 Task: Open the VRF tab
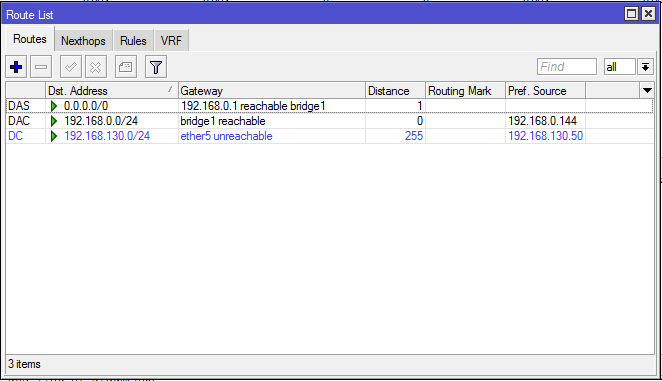171,41
